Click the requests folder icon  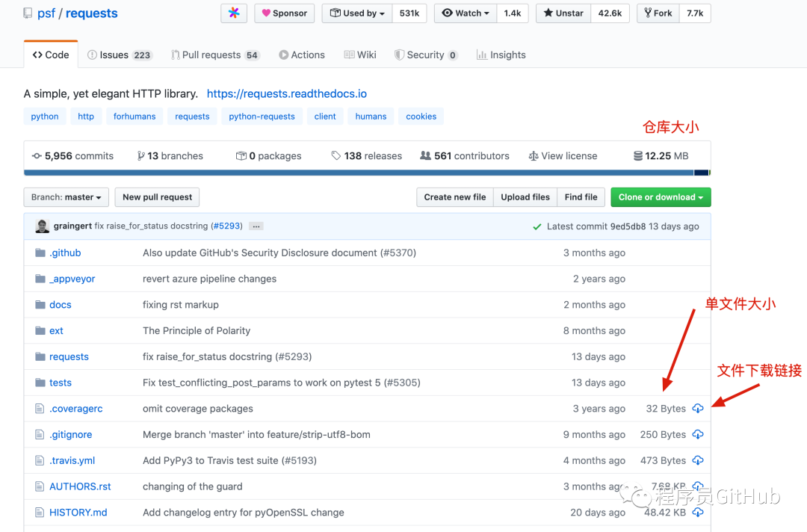40,356
